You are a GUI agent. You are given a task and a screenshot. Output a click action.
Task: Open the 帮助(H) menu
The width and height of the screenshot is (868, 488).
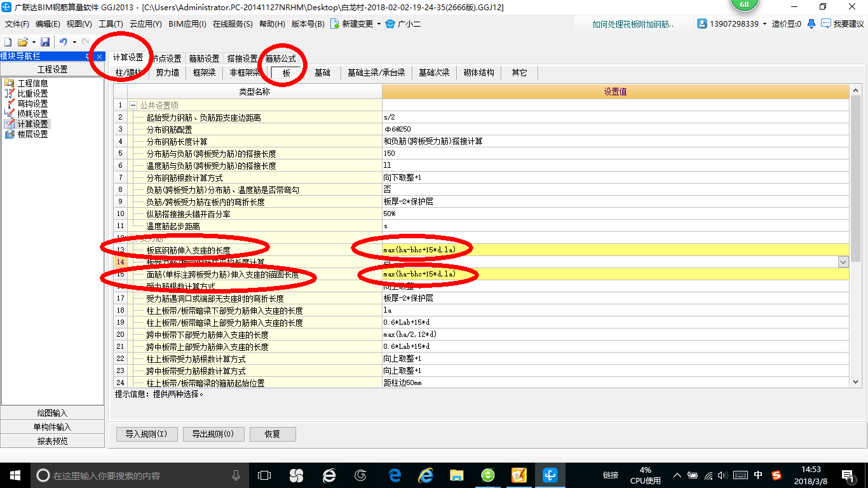point(272,24)
